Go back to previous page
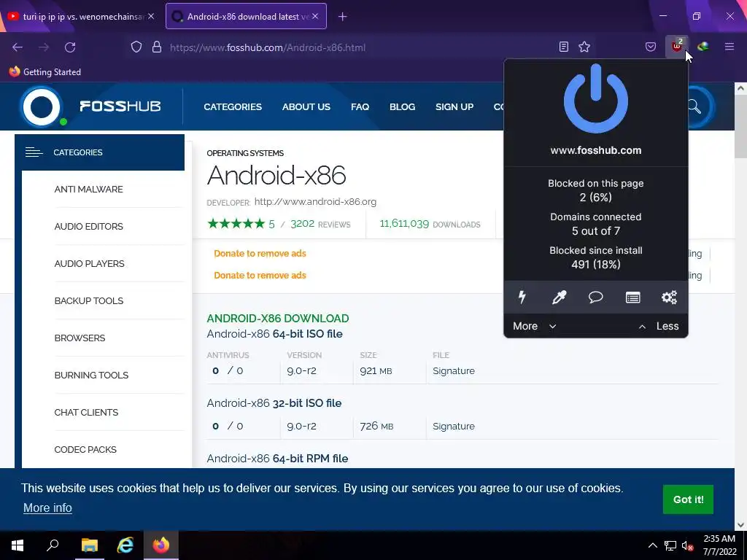Viewport: 747px width, 560px height. 18,47
